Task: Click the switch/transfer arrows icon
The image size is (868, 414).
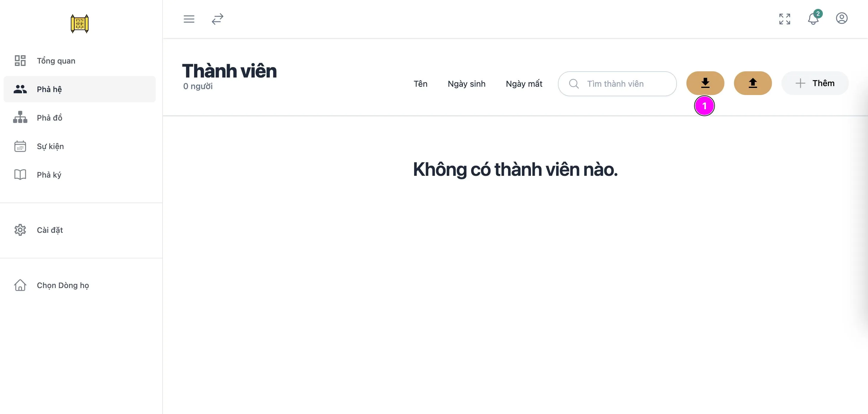Action: tap(217, 19)
